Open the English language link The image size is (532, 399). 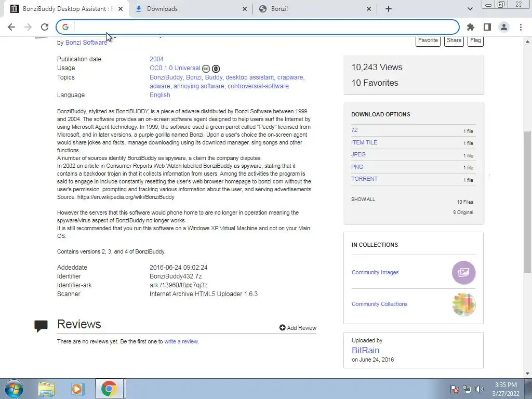[x=160, y=95]
